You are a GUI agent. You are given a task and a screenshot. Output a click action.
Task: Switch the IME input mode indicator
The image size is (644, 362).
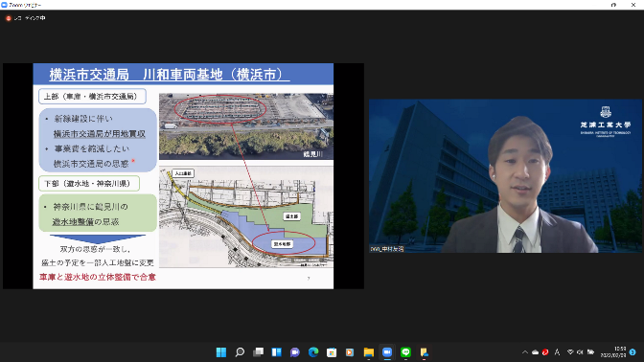[557, 352]
